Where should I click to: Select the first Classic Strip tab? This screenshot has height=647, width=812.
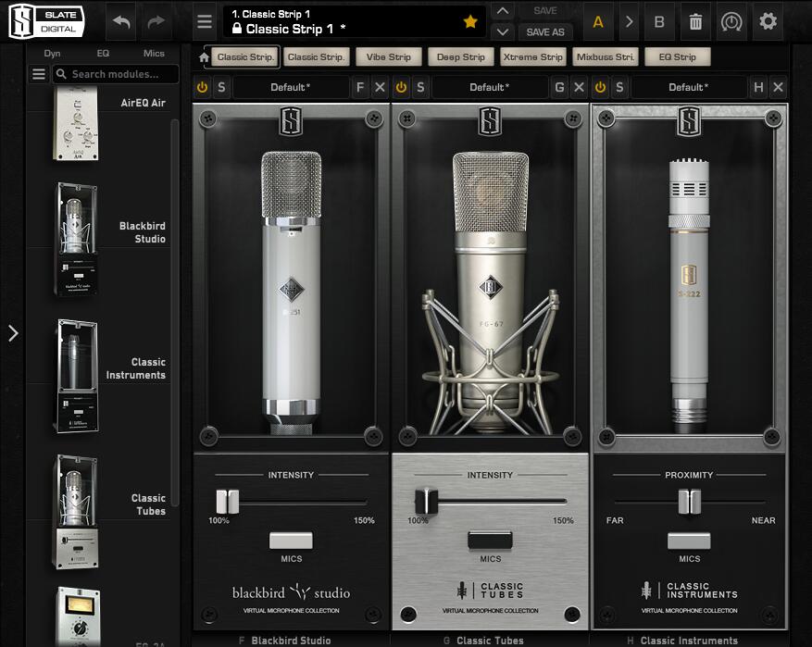point(245,57)
